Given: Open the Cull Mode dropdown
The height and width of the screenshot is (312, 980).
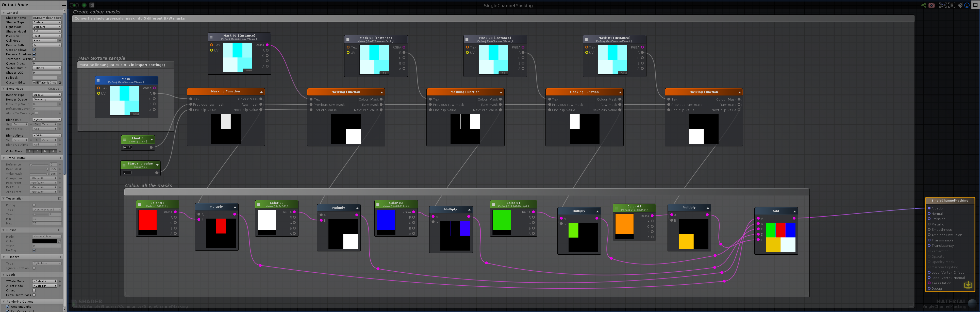Looking at the screenshot, I should pos(45,41).
